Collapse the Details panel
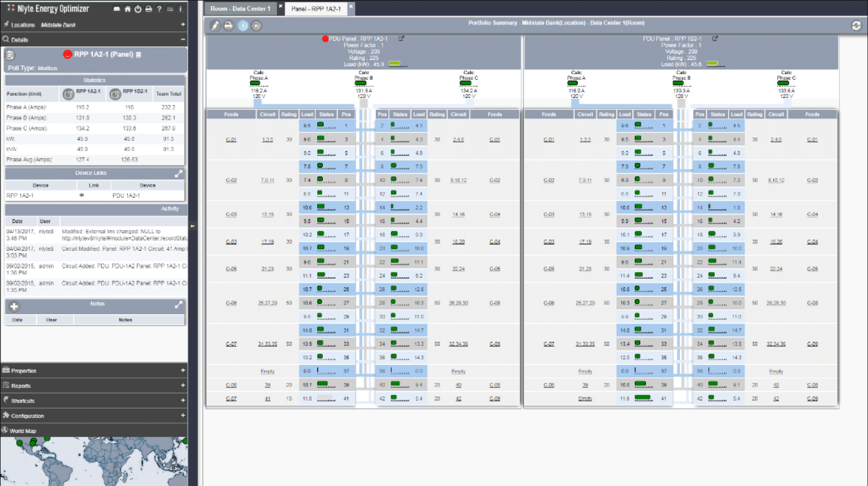The image size is (868, 486). 183,40
